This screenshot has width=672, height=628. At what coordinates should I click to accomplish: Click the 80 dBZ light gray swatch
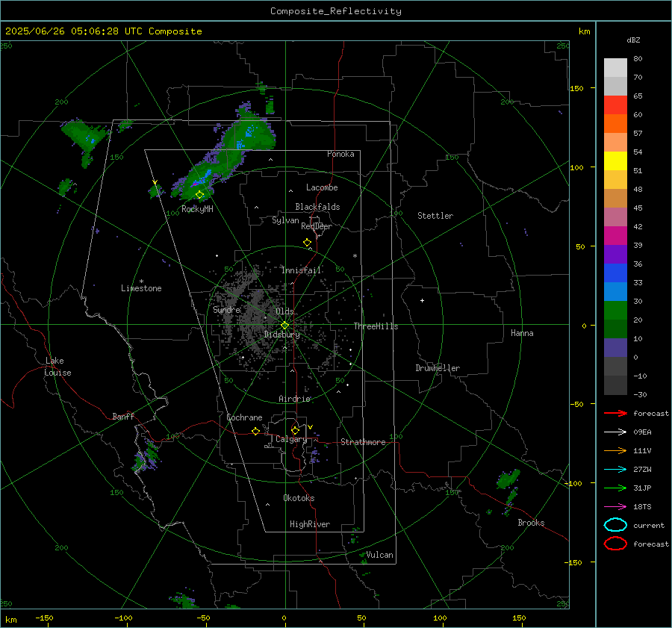615,67
